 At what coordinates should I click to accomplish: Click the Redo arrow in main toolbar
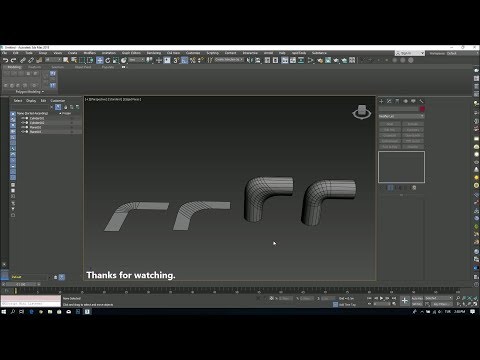coord(14,60)
